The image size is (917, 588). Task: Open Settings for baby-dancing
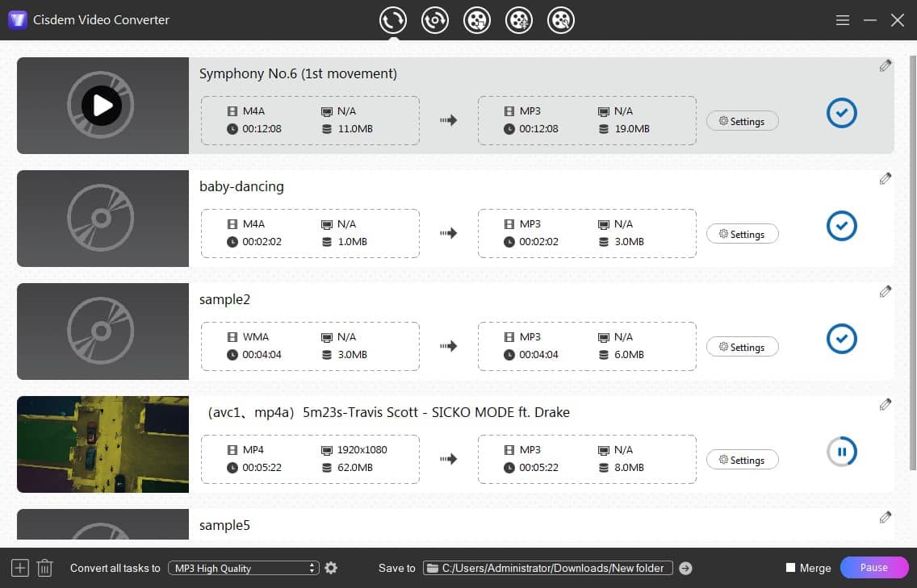click(742, 234)
